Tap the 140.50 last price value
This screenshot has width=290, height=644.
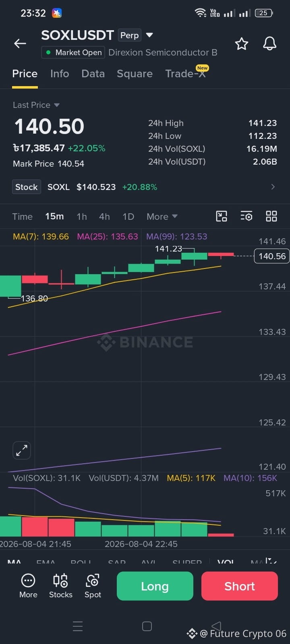tap(49, 126)
